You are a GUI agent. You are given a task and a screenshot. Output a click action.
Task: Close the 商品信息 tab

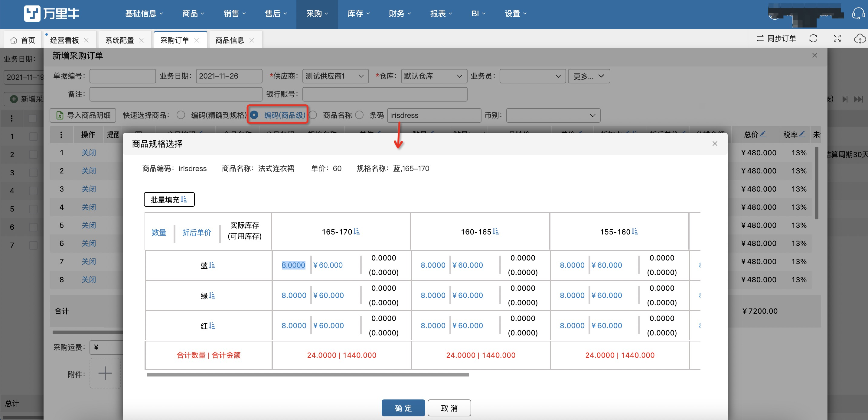pyautogui.click(x=252, y=40)
